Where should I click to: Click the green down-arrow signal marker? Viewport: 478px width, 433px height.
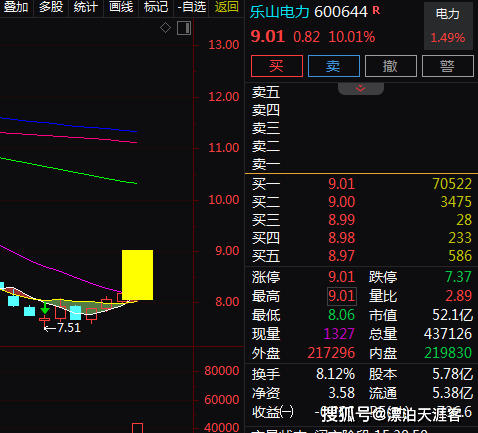pyautogui.click(x=45, y=309)
